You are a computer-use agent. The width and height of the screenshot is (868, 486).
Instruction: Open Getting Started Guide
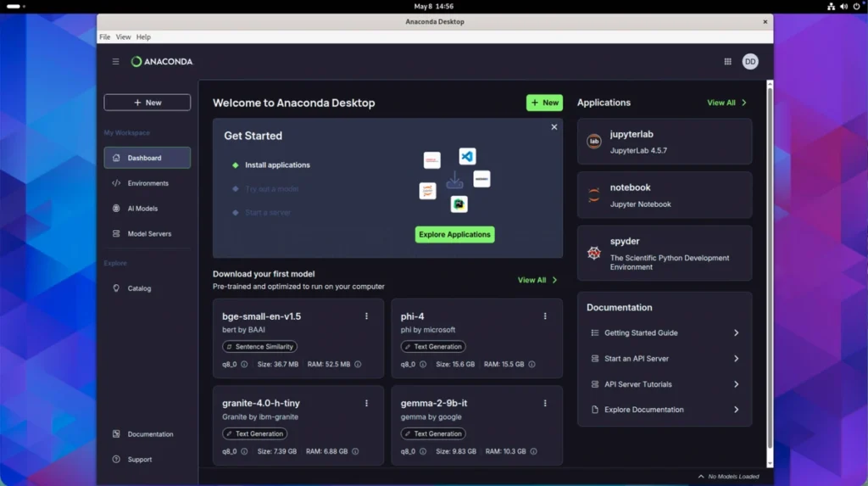pyautogui.click(x=665, y=332)
